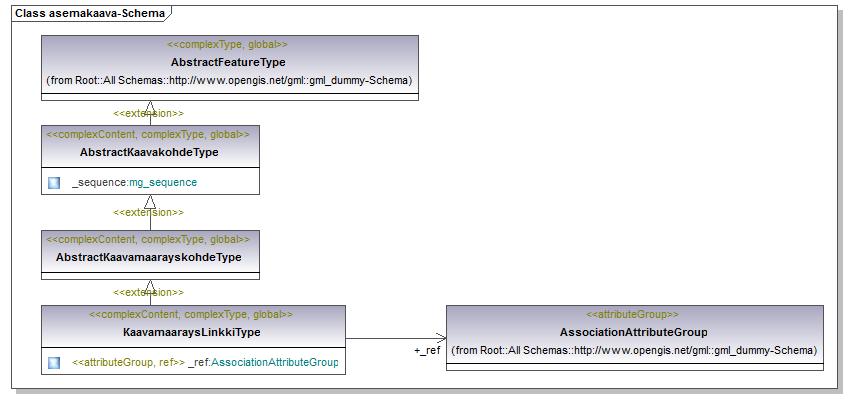Select the generalization arrowhead under AbstractFeatureType
Screen dimensions: 864x409
point(149,105)
